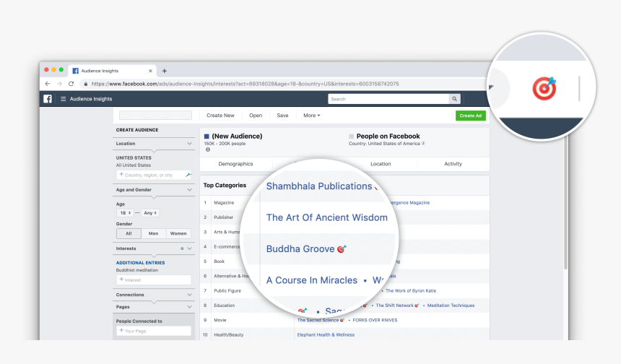
Task: Switch to the Activity tab
Action: (453, 164)
